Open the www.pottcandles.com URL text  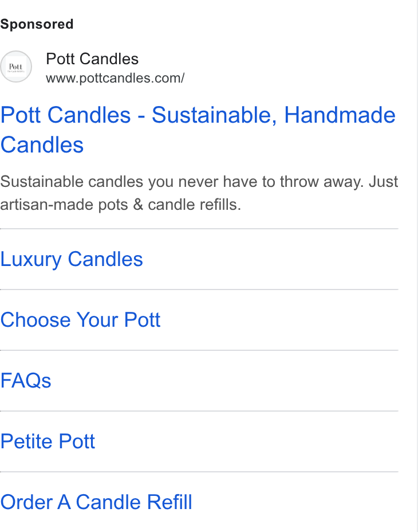115,79
